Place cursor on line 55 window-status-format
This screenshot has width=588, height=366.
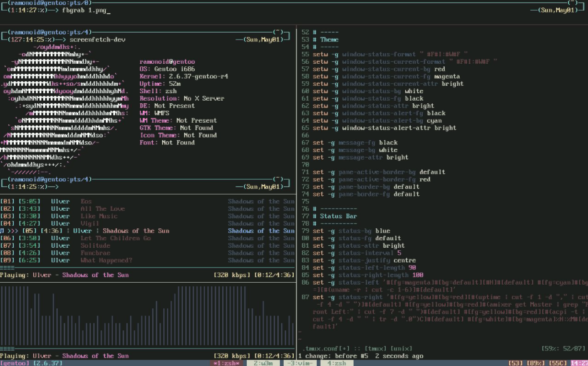[x=390, y=54]
